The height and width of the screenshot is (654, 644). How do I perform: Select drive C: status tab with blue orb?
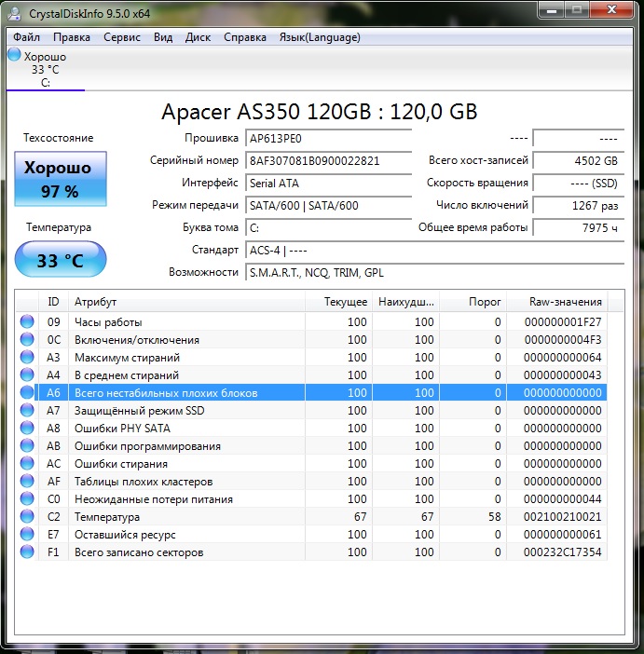pyautogui.click(x=45, y=69)
